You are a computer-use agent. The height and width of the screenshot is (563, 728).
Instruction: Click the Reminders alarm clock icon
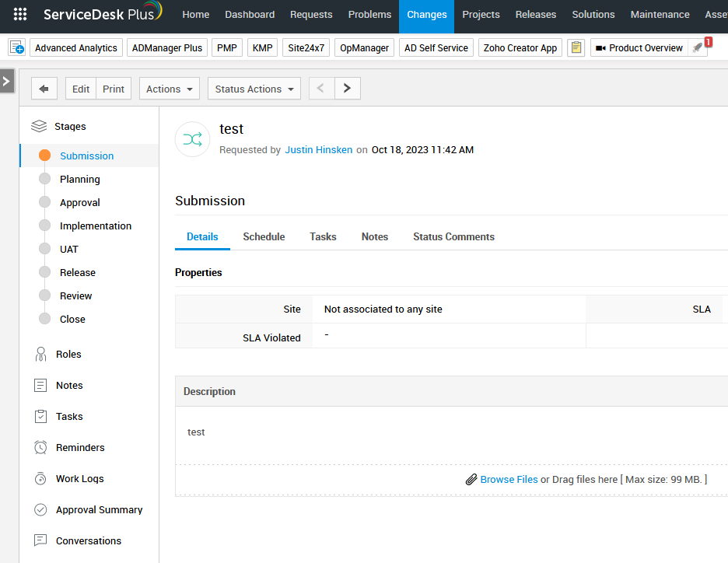coord(40,447)
